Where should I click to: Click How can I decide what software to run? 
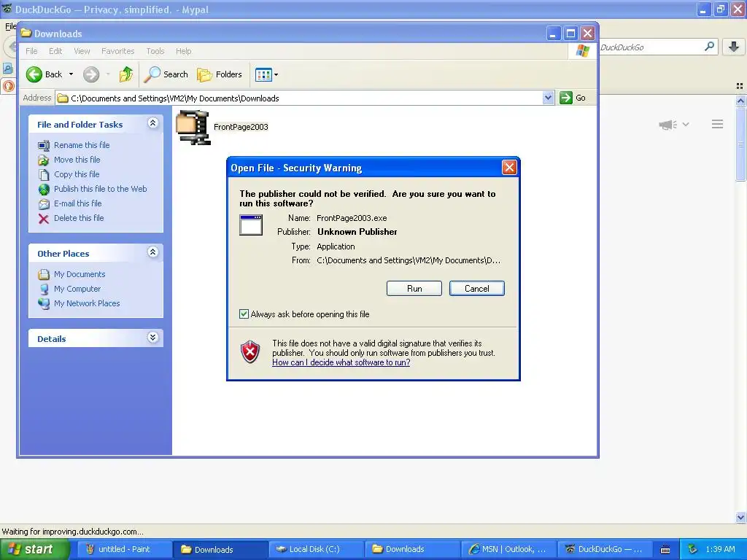(341, 362)
